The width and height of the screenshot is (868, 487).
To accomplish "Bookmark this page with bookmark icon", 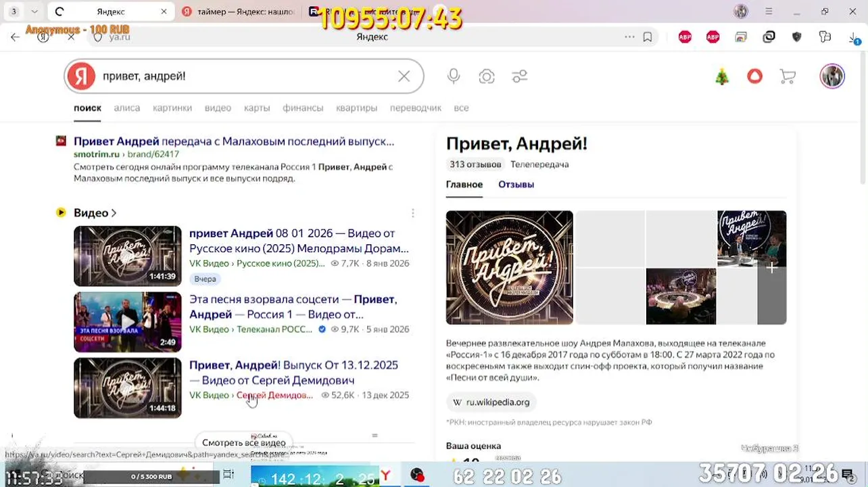I will 648,37.
